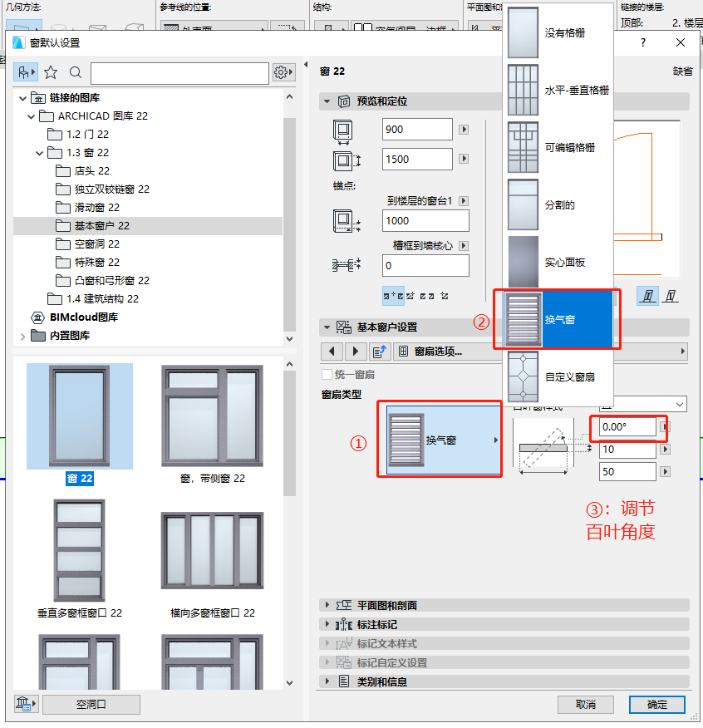Collapse the 预览和定位 section
Image resolution: width=703 pixels, height=728 pixels.
328,101
